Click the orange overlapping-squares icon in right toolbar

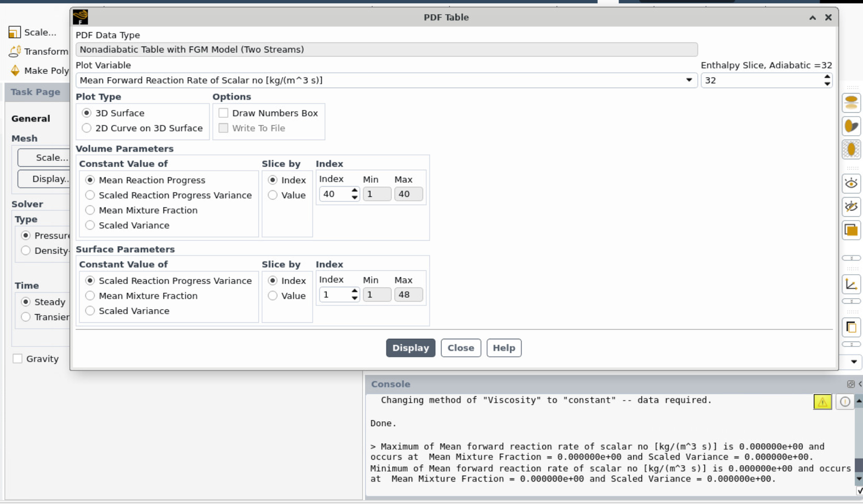pos(851,230)
